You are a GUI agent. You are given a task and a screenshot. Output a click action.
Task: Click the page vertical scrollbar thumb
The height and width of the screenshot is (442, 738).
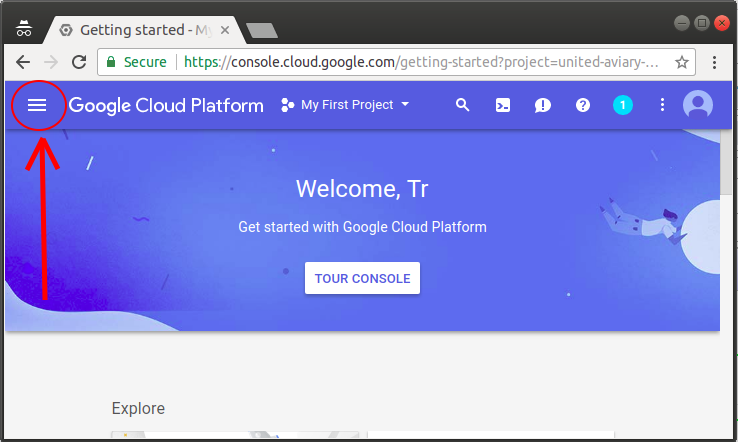point(726,161)
